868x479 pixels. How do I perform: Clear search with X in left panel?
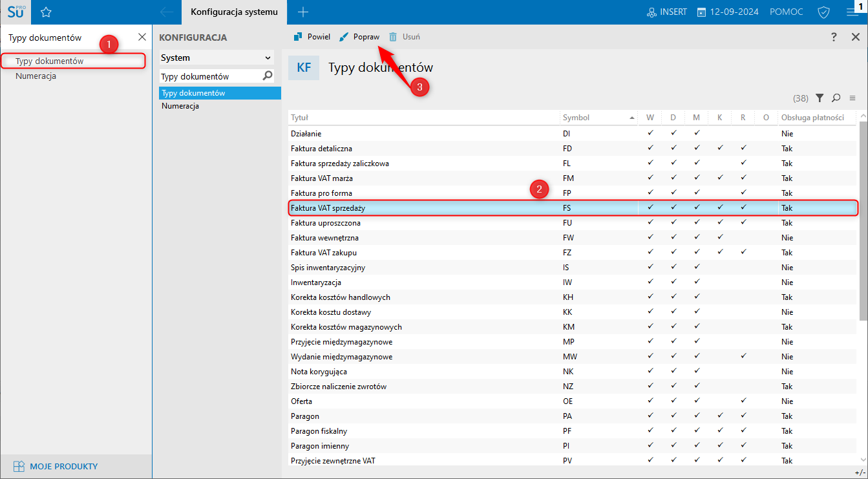pyautogui.click(x=142, y=37)
